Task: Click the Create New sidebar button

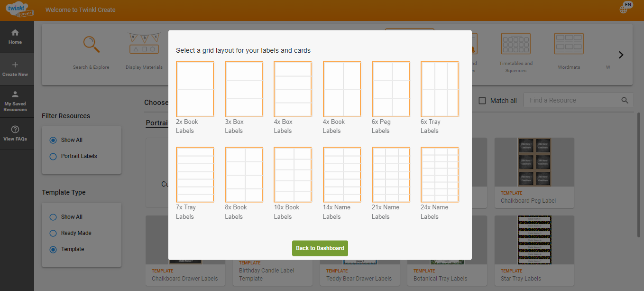Action: click(15, 69)
